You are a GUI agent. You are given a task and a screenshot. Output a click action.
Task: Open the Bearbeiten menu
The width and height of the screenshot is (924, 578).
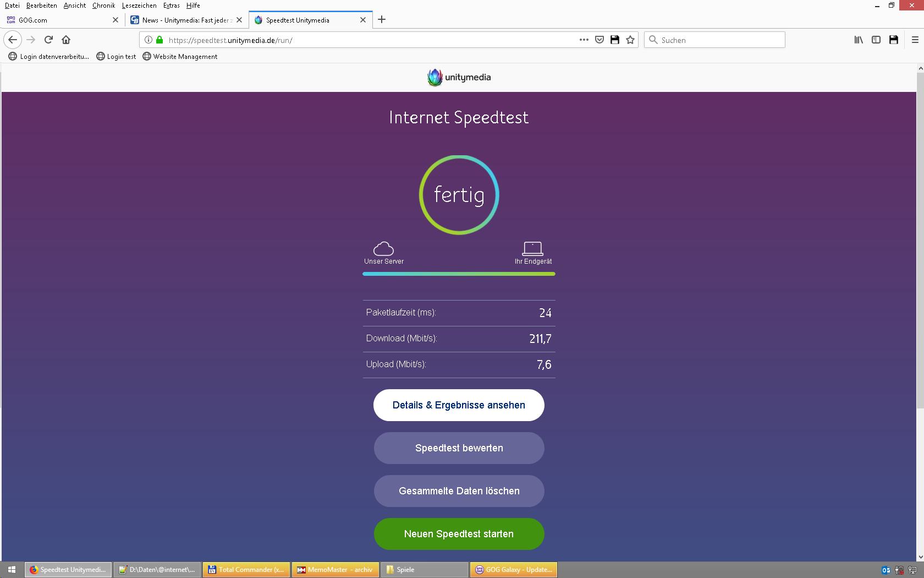(42, 6)
